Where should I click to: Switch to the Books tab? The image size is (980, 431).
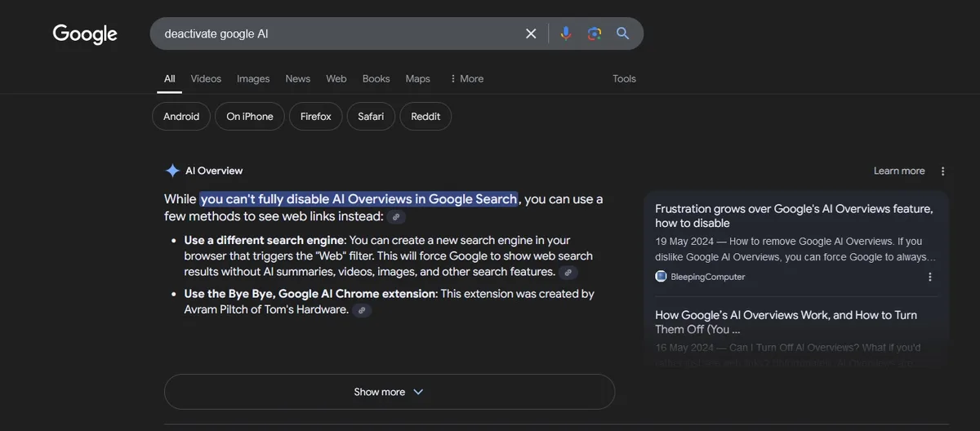pos(376,79)
